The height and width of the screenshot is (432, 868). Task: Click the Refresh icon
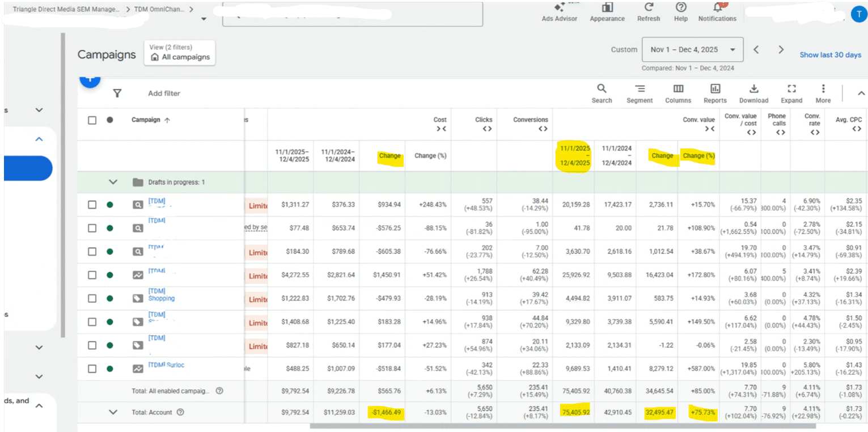649,11
